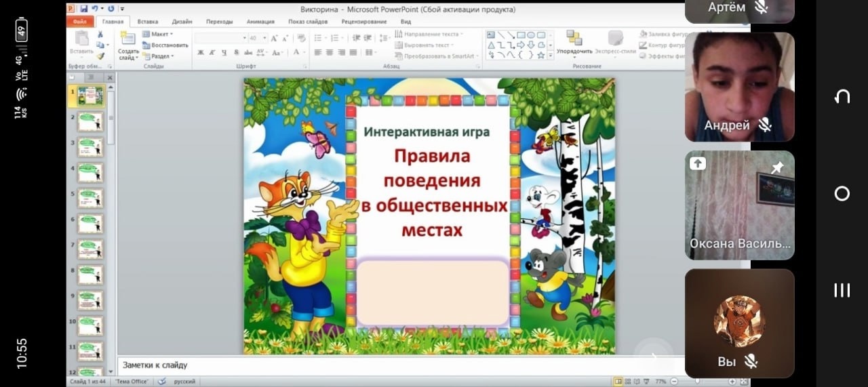This screenshot has height=387, width=868.
Task: Open the Раздел section dropdown
Action: pos(158,56)
